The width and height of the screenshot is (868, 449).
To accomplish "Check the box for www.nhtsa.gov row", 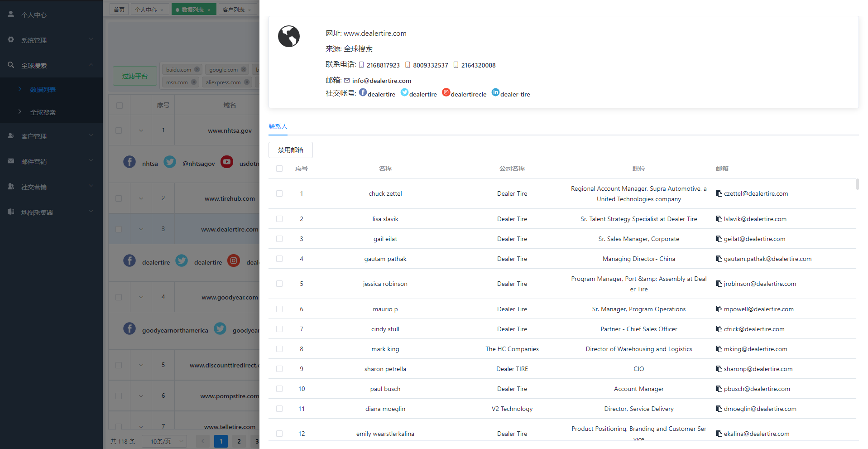I will coord(119,130).
